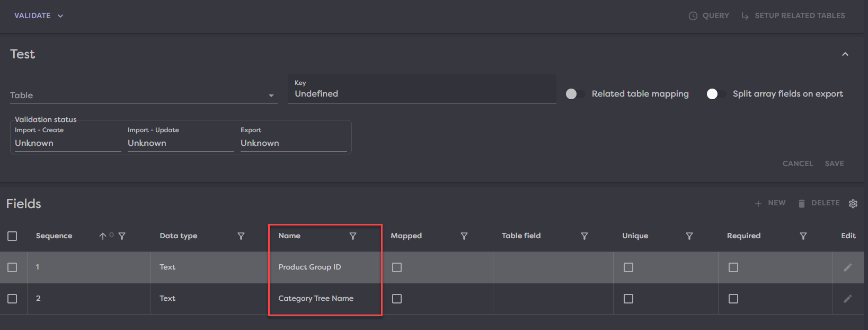
Task: Open filter for the Mapped column
Action: click(x=464, y=236)
